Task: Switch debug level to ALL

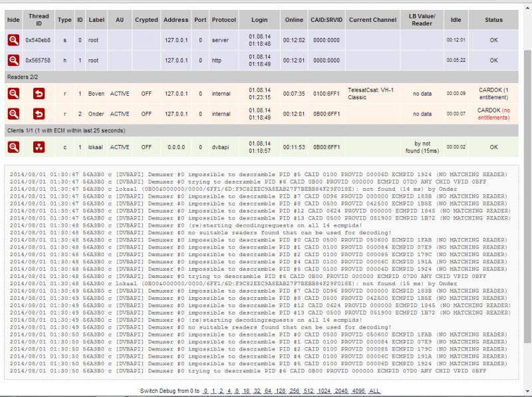Action: [374, 390]
